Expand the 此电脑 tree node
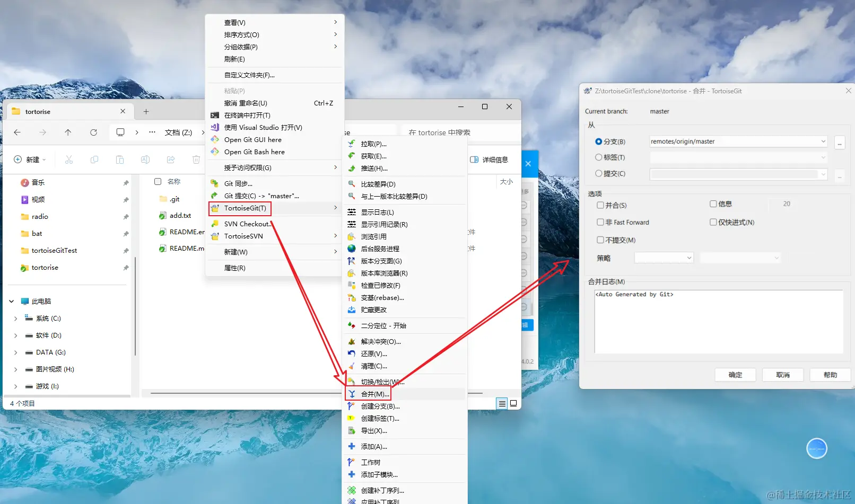 pos(11,301)
